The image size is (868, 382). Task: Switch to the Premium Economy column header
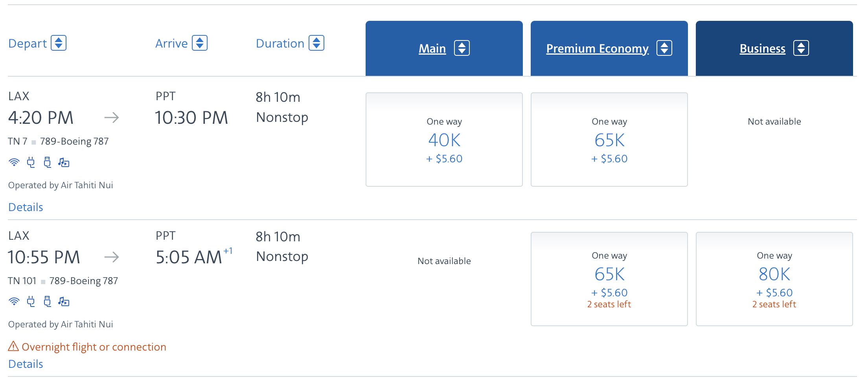(x=597, y=48)
